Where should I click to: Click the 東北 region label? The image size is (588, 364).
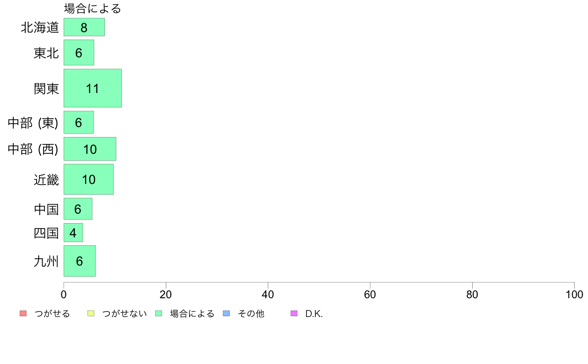[46, 53]
